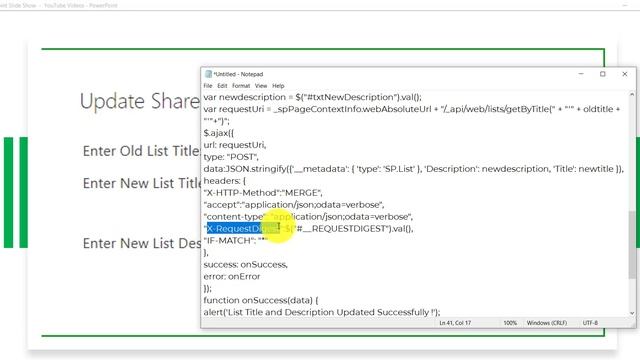
Task: Close the Notepad window
Action: pos(624,74)
